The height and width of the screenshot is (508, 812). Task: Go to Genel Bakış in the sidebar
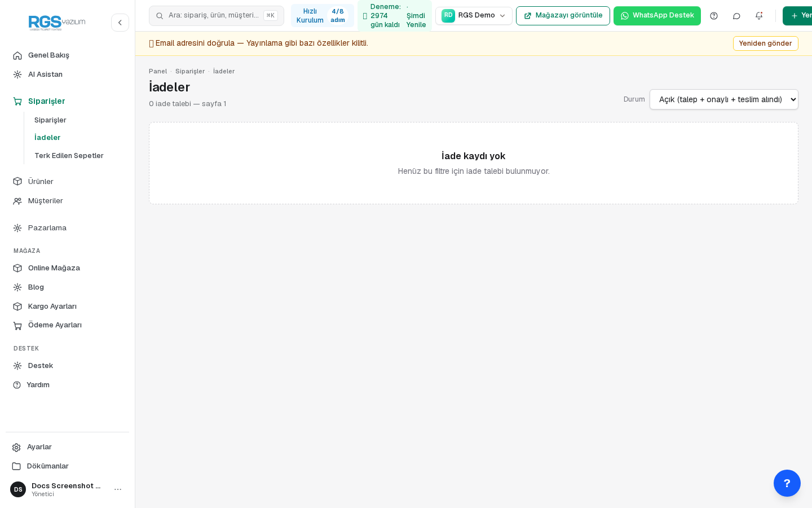click(x=68, y=55)
